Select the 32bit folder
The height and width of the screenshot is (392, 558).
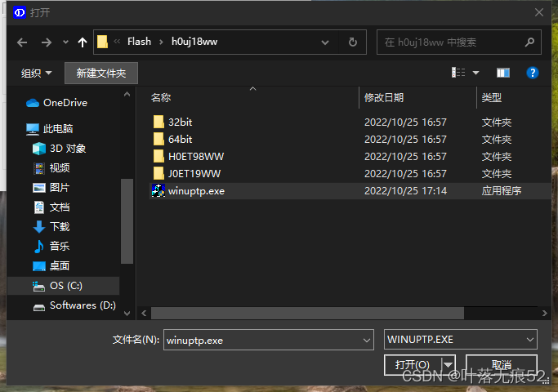click(x=180, y=122)
